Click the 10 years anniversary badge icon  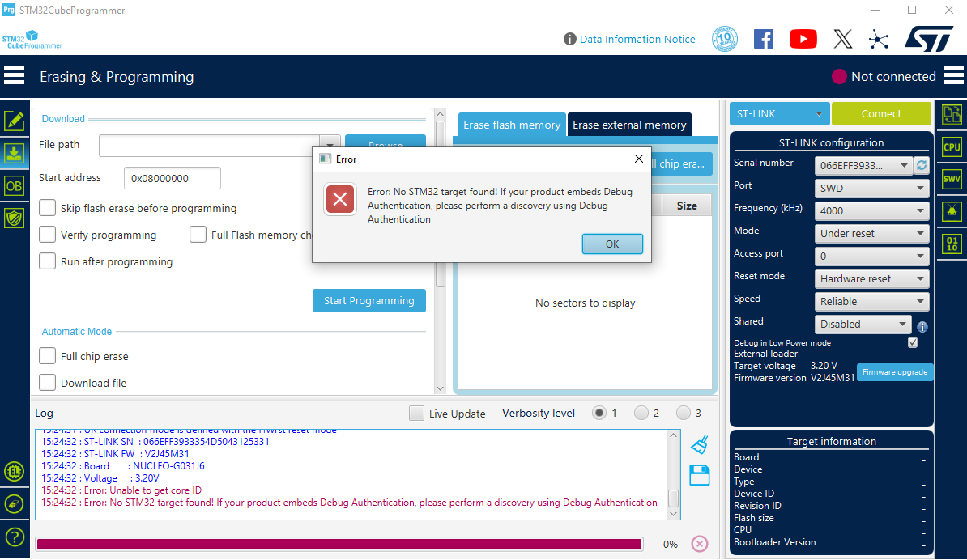click(x=725, y=39)
